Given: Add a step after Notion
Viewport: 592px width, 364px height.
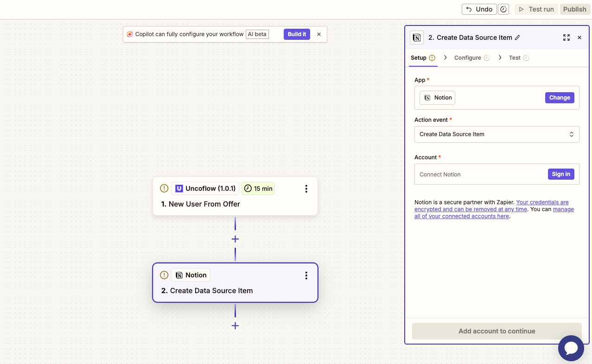Looking at the screenshot, I should click(235, 326).
